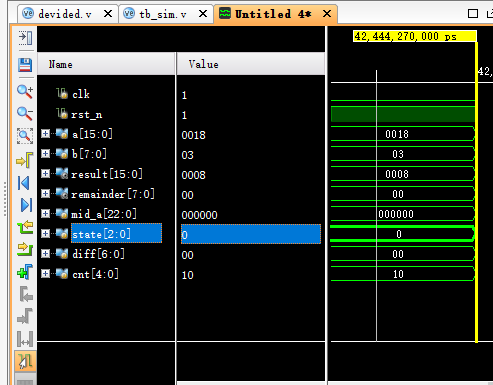Close the devided.v tab

(108, 14)
